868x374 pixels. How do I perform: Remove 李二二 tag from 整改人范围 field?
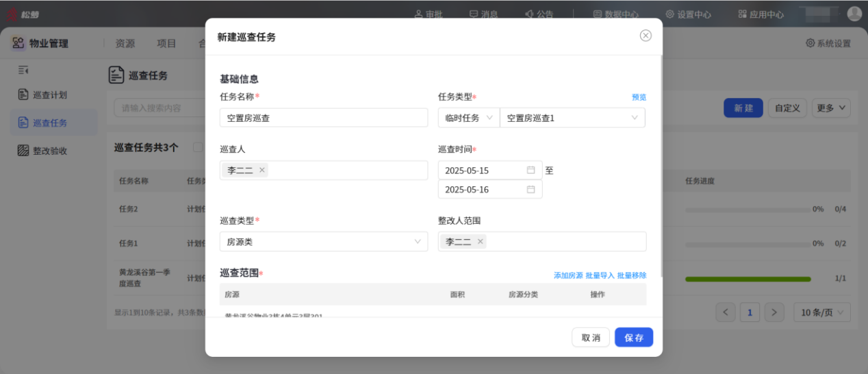(x=481, y=242)
